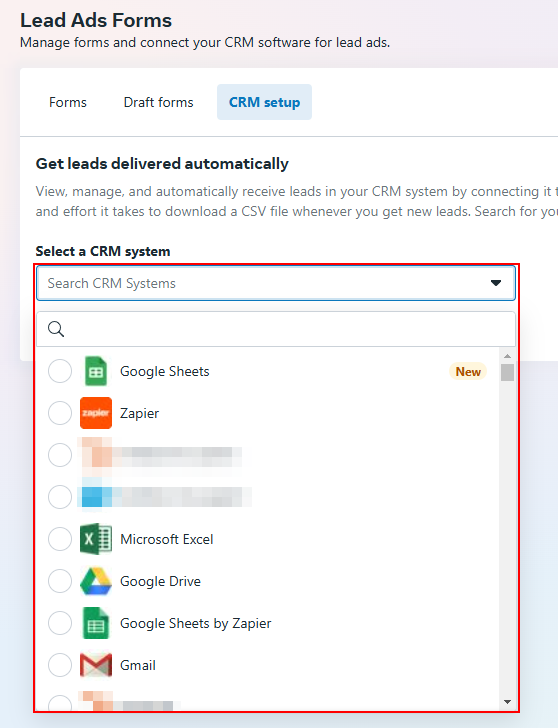Click the scrollbar up arrow in CRM list
This screenshot has width=558, height=728.
coord(507,356)
